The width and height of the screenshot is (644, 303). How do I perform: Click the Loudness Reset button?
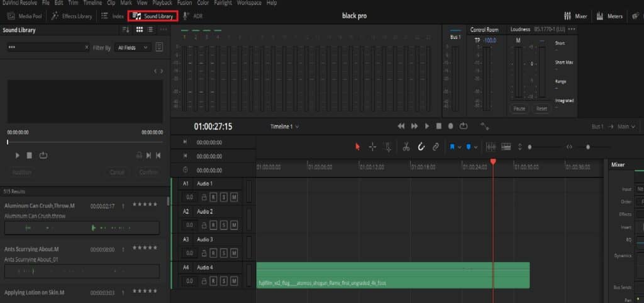coord(541,109)
